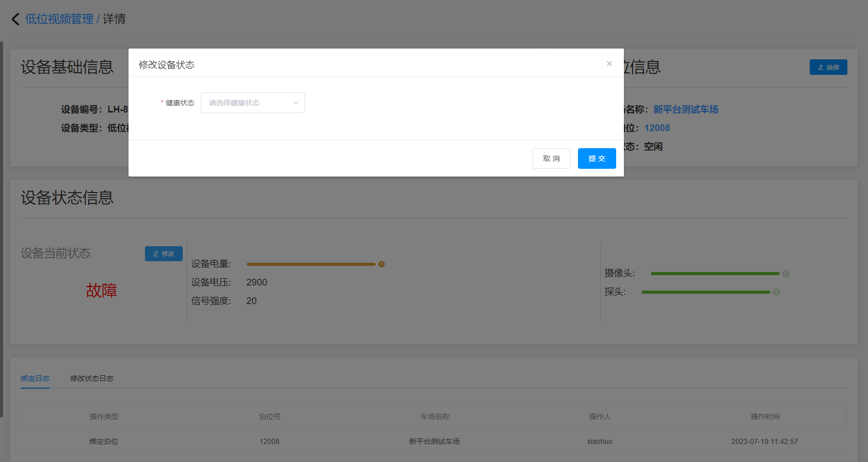Click the dropdown chevron arrow in 健康状态
This screenshot has height=462, width=868.
pyautogui.click(x=296, y=103)
